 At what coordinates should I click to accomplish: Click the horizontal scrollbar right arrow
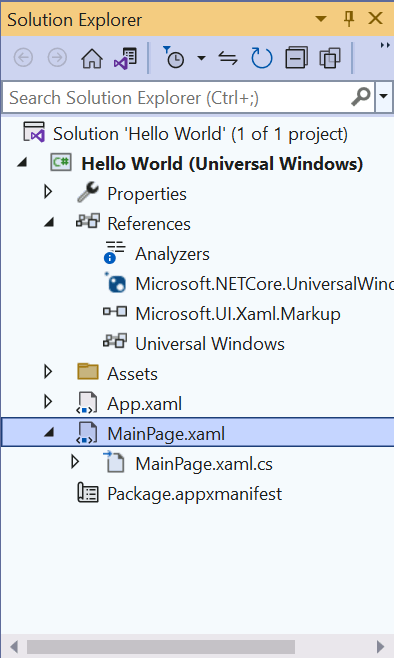tap(380, 647)
